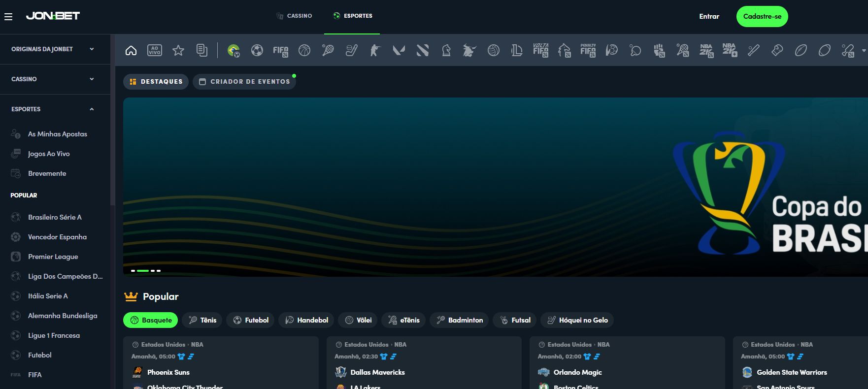Select the Futsal popular filter
The height and width of the screenshot is (389, 868).
coord(515,320)
